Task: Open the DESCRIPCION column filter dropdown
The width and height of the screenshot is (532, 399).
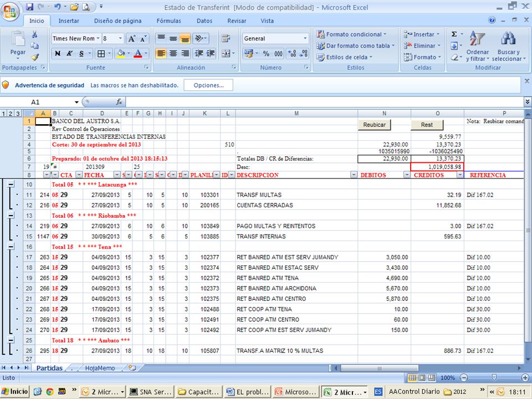Action: pyautogui.click(x=354, y=175)
